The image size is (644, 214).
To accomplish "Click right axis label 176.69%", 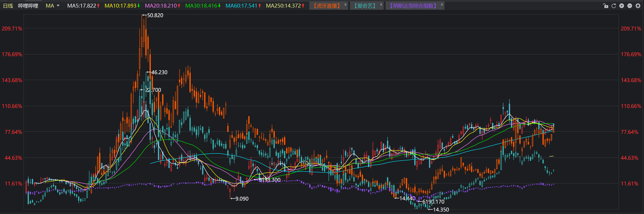I will [x=631, y=54].
